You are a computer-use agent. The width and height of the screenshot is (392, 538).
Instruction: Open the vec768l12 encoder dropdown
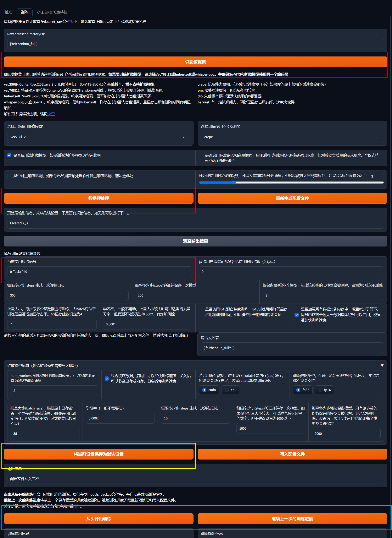(99, 137)
